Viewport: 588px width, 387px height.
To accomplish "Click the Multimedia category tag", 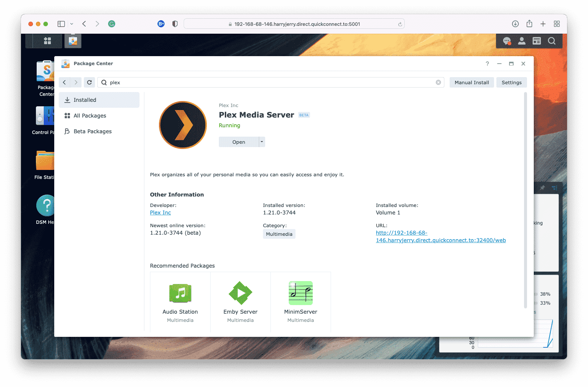I will pos(279,234).
